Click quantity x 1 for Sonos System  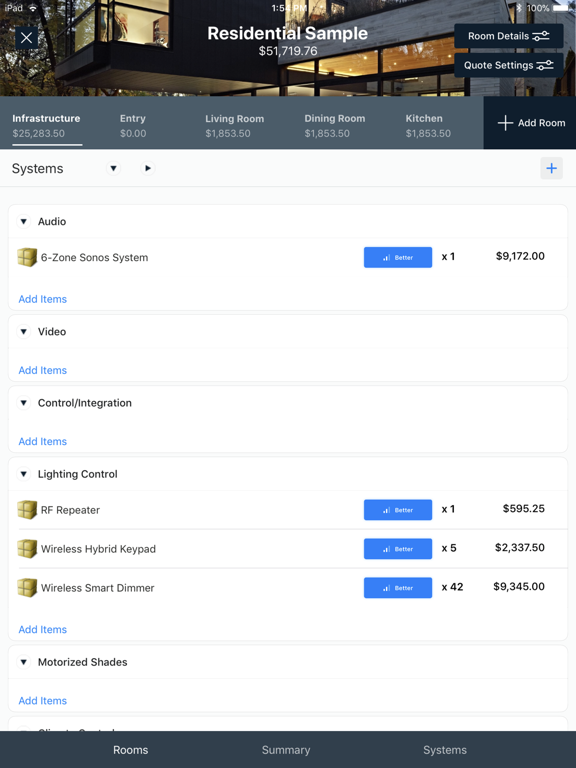(448, 257)
